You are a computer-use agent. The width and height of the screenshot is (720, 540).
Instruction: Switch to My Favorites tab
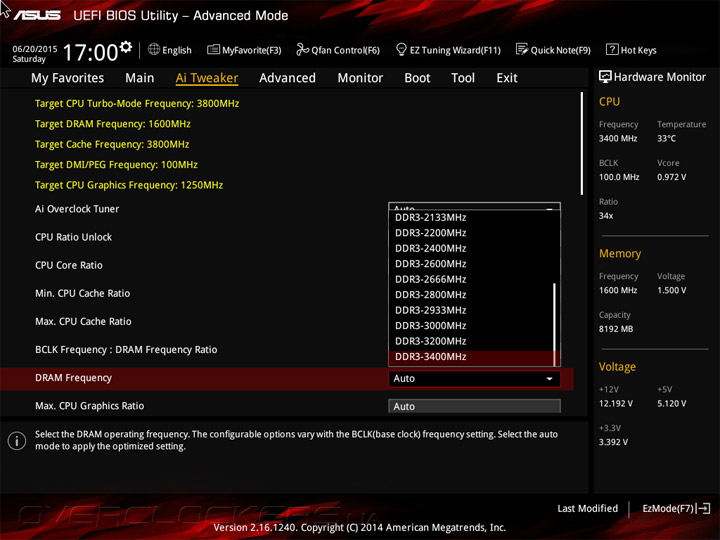(x=68, y=78)
